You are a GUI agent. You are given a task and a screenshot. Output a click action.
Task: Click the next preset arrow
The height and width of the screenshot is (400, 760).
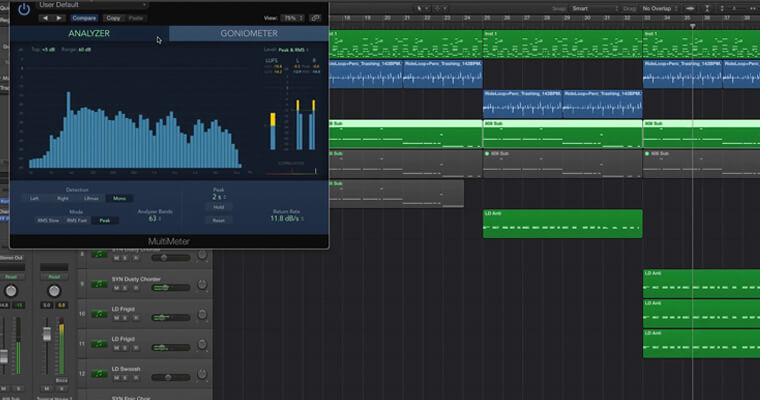tap(59, 18)
